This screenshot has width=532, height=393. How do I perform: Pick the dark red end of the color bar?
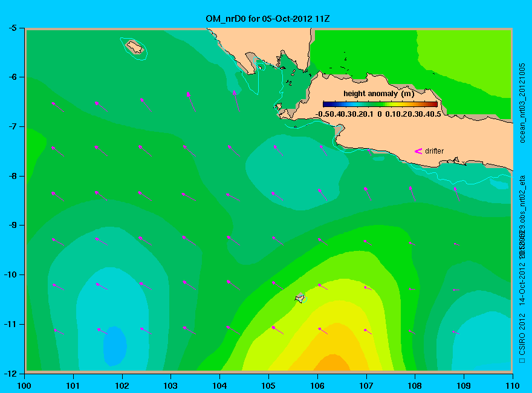(x=435, y=104)
